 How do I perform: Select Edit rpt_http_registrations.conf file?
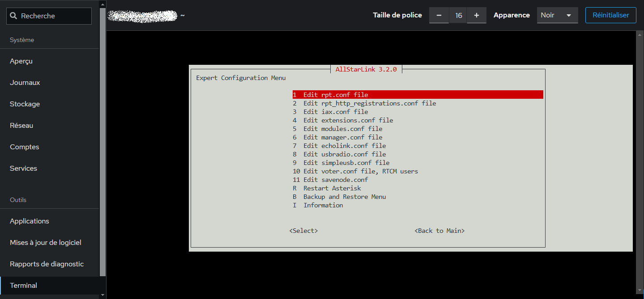pos(364,103)
